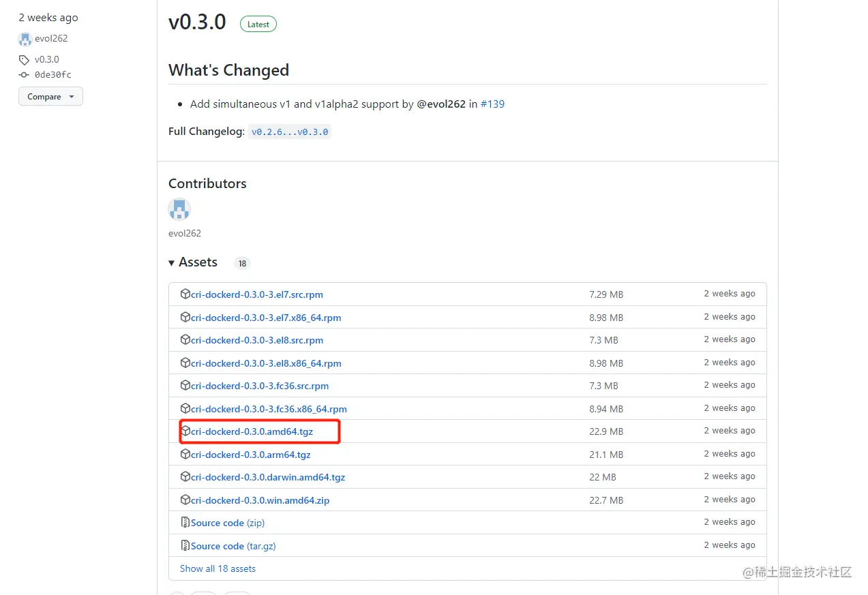Download cri-dockerd-0.3.0-3.el8.src.rpm
Viewport: 868px width, 595px height.
[x=257, y=340]
